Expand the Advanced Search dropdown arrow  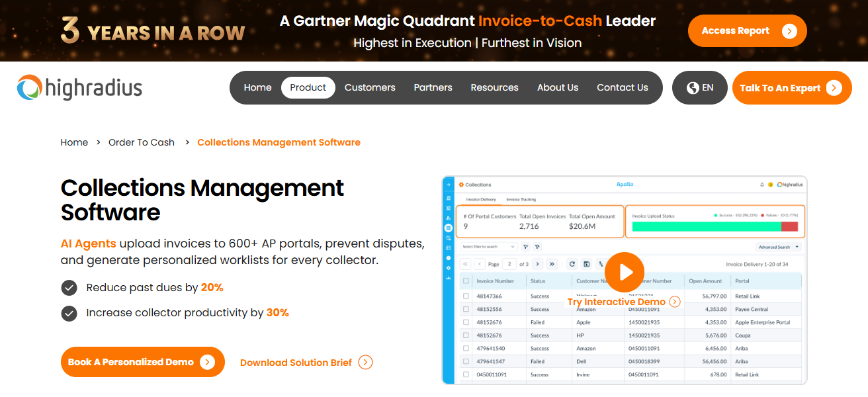tap(797, 247)
